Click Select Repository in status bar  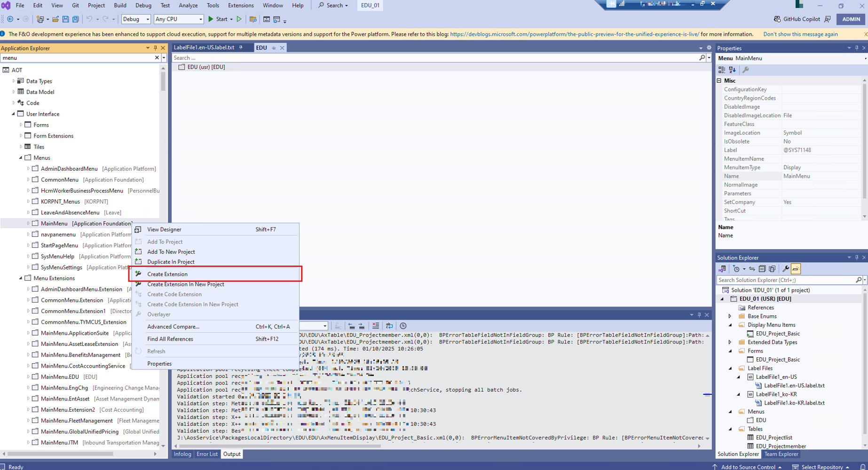[x=821, y=467]
